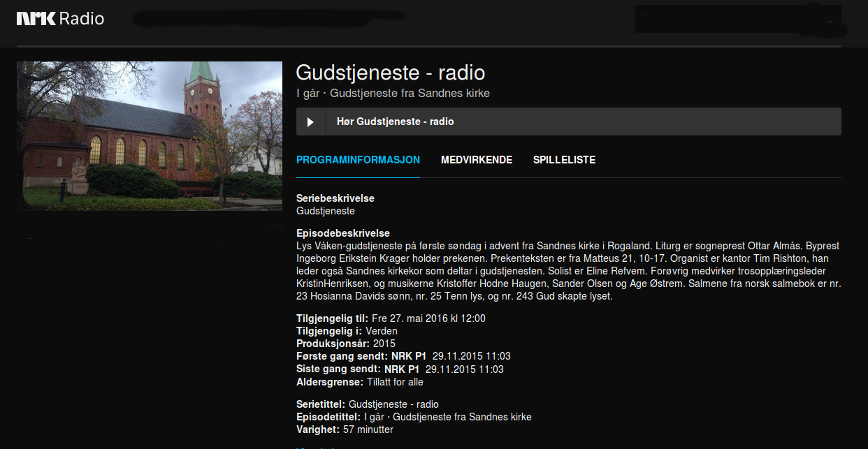Viewport: 868px width, 449px height.
Task: Click the Episodebeskrivelse heading
Action: point(342,233)
